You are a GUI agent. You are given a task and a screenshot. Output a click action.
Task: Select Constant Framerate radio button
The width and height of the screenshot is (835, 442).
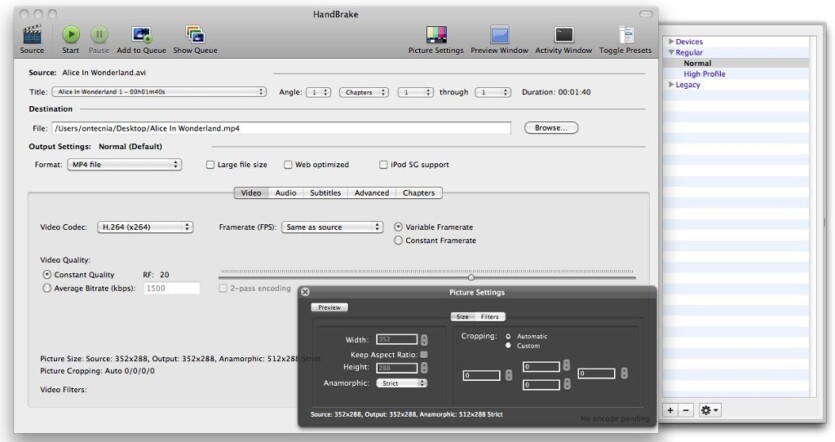point(398,241)
